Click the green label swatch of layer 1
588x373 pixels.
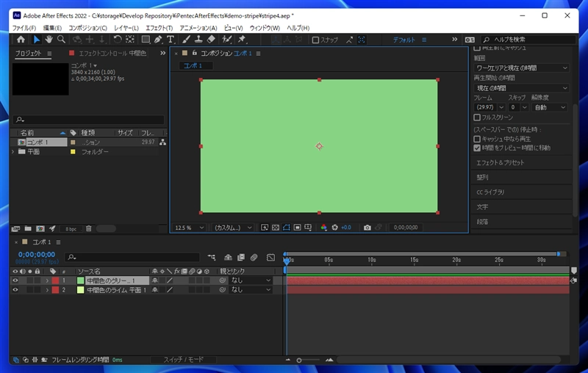[81, 280]
